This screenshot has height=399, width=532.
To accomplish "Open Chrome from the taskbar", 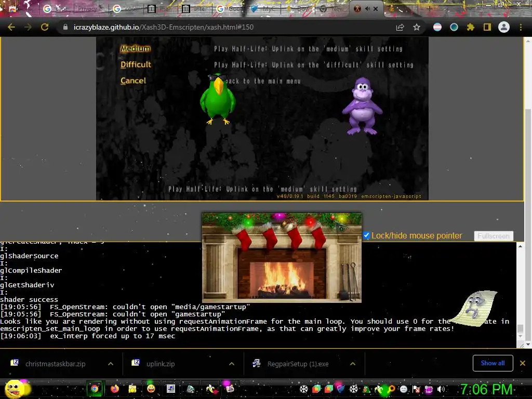I will pyautogui.click(x=95, y=389).
